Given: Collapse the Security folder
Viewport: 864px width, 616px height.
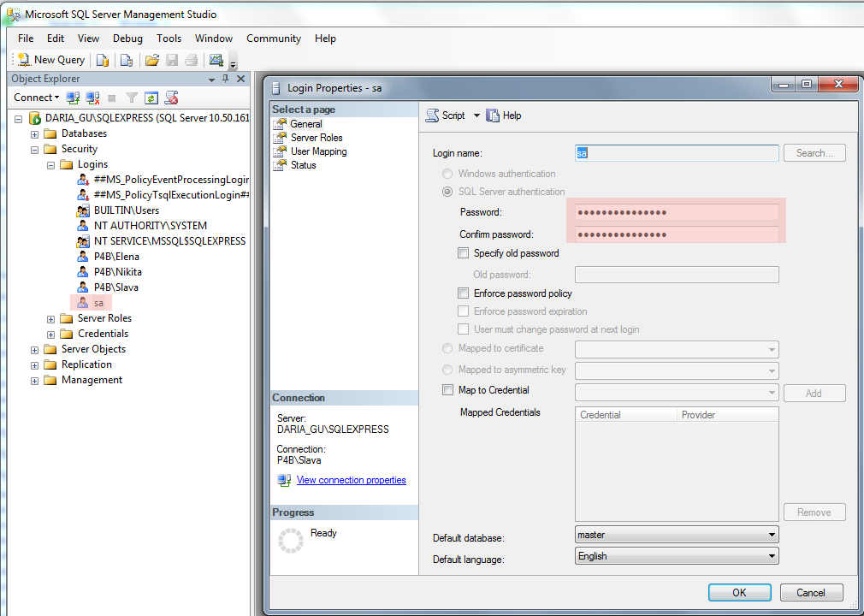Looking at the screenshot, I should pyautogui.click(x=34, y=150).
